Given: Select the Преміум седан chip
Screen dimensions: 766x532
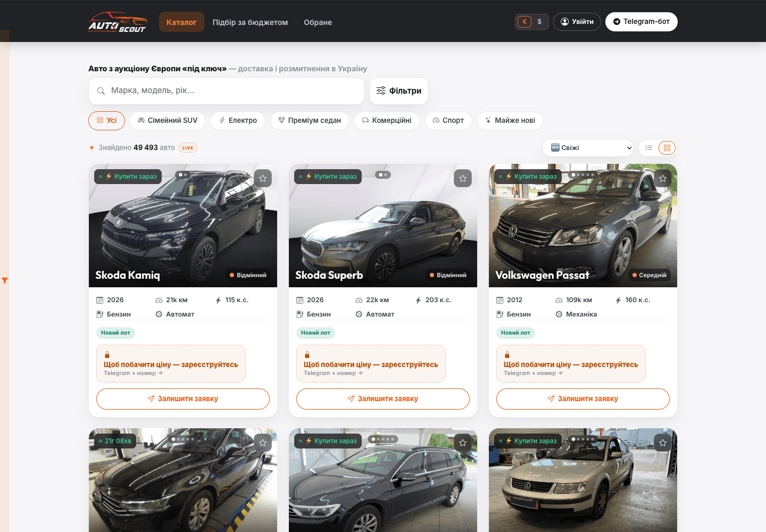Looking at the screenshot, I should pyautogui.click(x=310, y=121).
